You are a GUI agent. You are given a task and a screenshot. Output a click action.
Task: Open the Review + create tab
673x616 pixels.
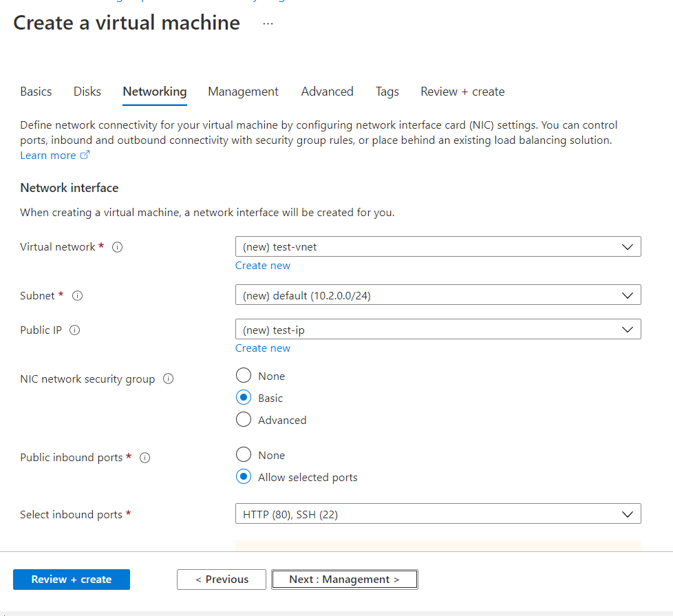pyautogui.click(x=462, y=92)
